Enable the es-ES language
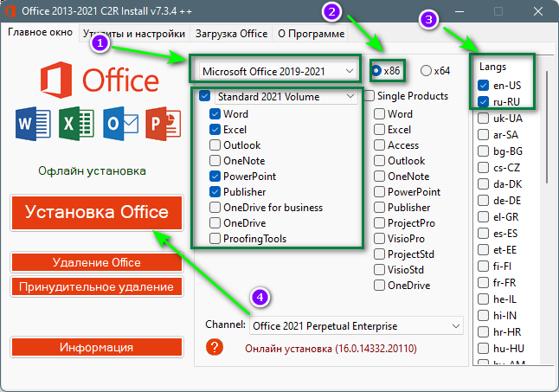The height and width of the screenshot is (392, 559). (x=483, y=234)
